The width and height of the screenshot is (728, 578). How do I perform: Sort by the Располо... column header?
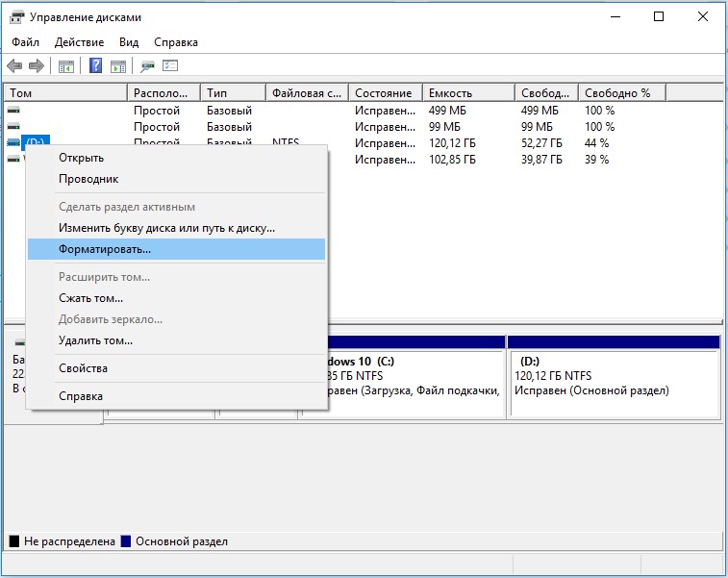163,93
